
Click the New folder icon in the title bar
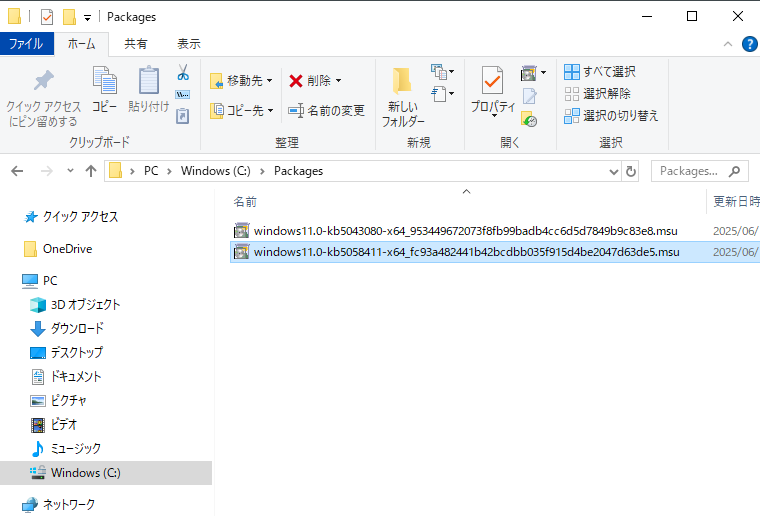[69, 17]
